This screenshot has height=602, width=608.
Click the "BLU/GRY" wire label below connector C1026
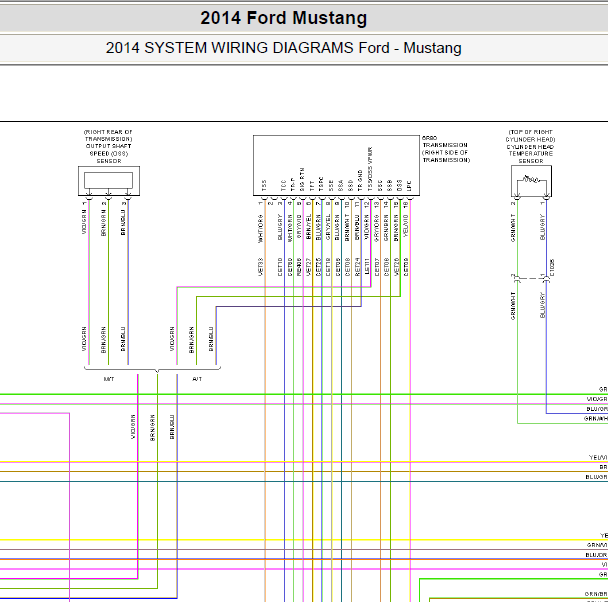542,306
